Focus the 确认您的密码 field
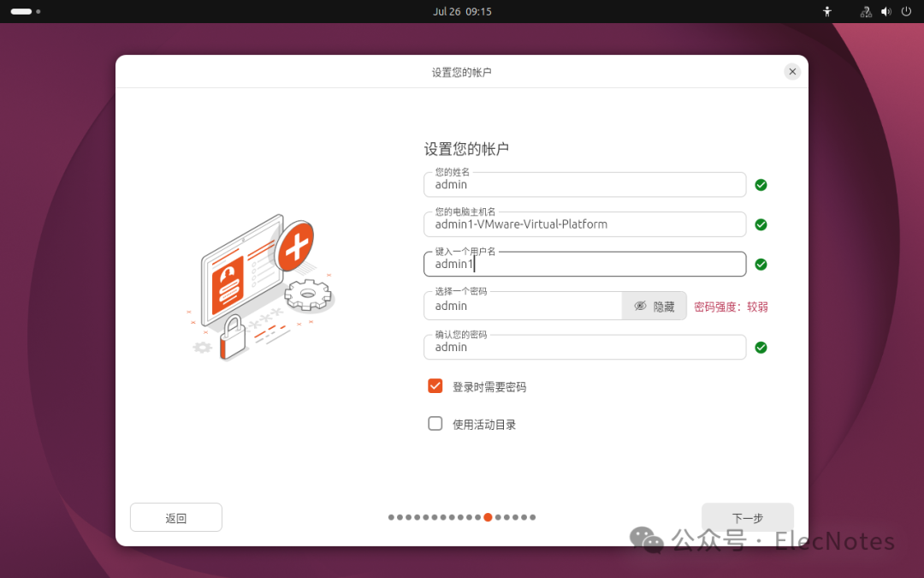This screenshot has height=578, width=924. tap(584, 348)
